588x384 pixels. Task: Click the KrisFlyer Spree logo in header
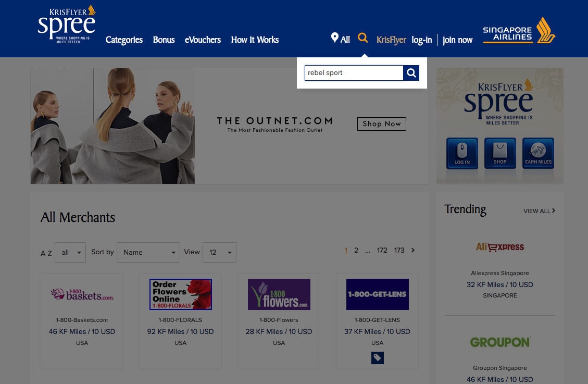pos(67,24)
